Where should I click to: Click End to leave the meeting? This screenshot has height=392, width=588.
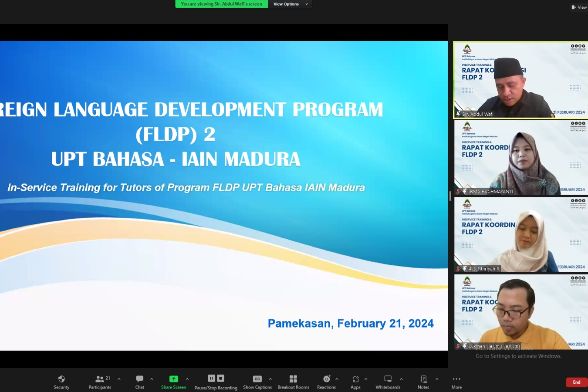coord(576,382)
